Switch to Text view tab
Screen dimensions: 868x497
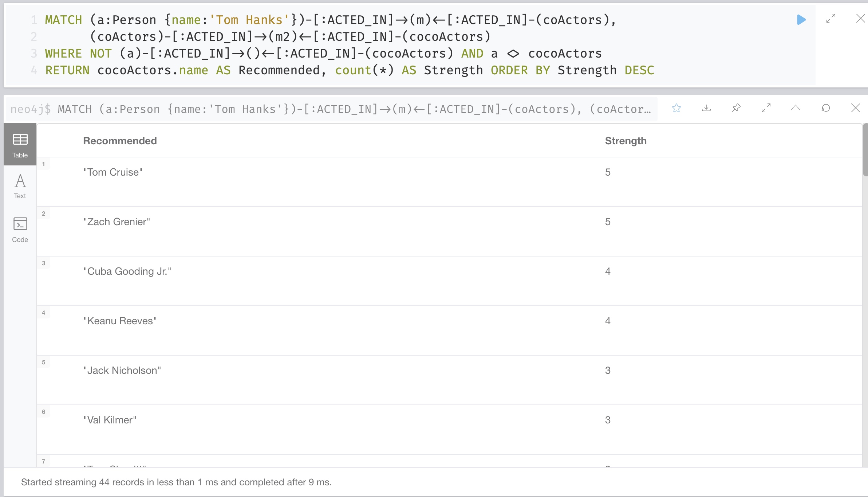click(20, 187)
